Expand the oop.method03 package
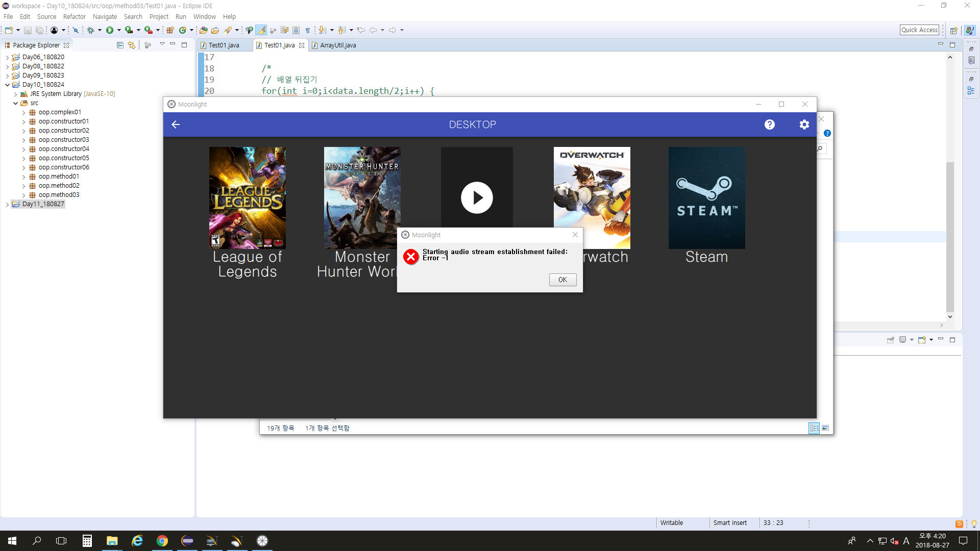Screen dimensions: 980x551 point(23,195)
